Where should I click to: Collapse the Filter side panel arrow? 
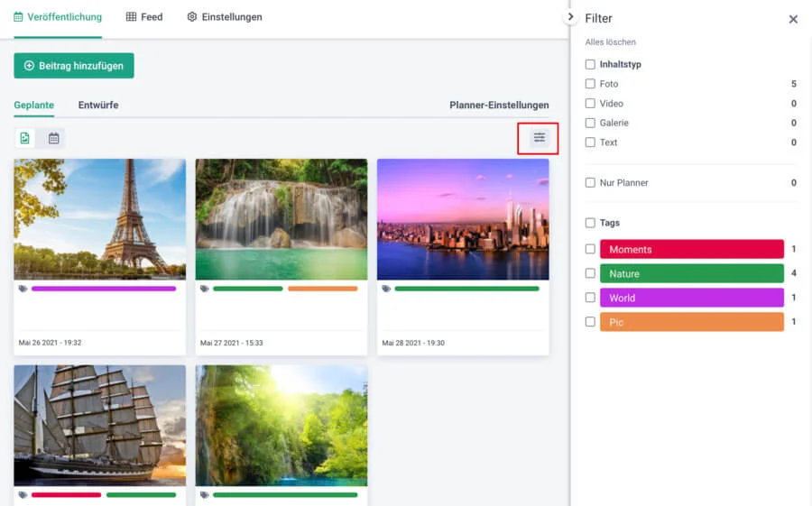[570, 17]
